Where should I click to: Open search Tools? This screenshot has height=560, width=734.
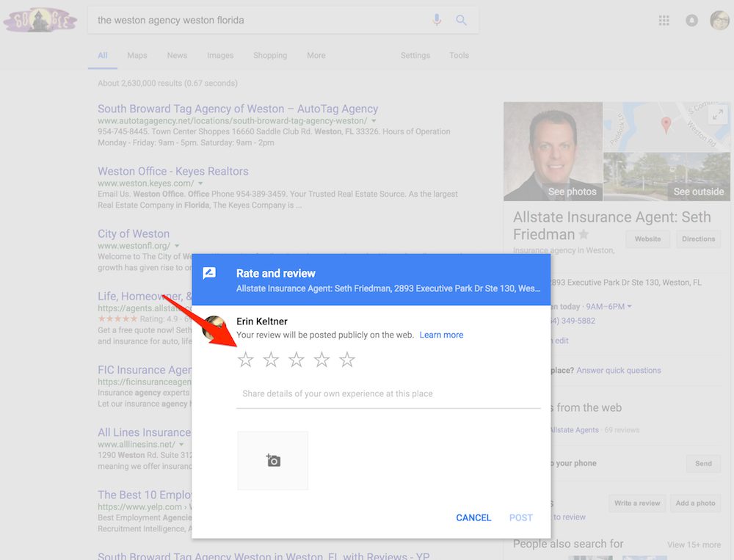tap(459, 55)
